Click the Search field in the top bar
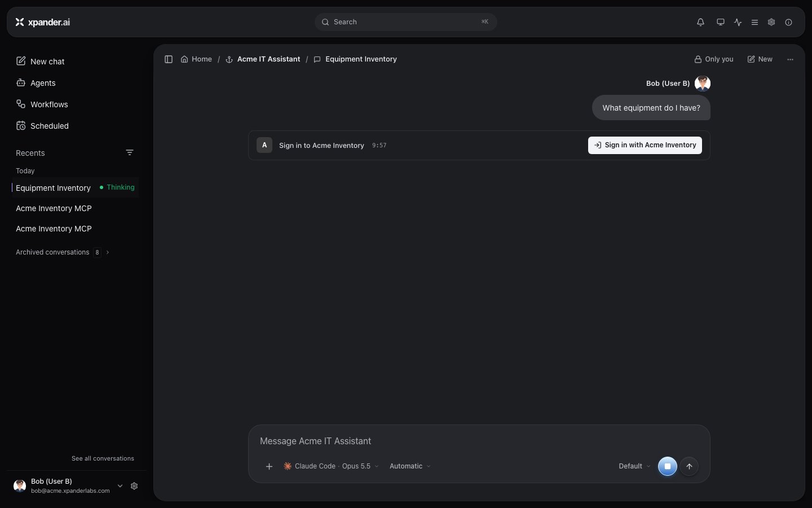 pyautogui.click(x=406, y=22)
